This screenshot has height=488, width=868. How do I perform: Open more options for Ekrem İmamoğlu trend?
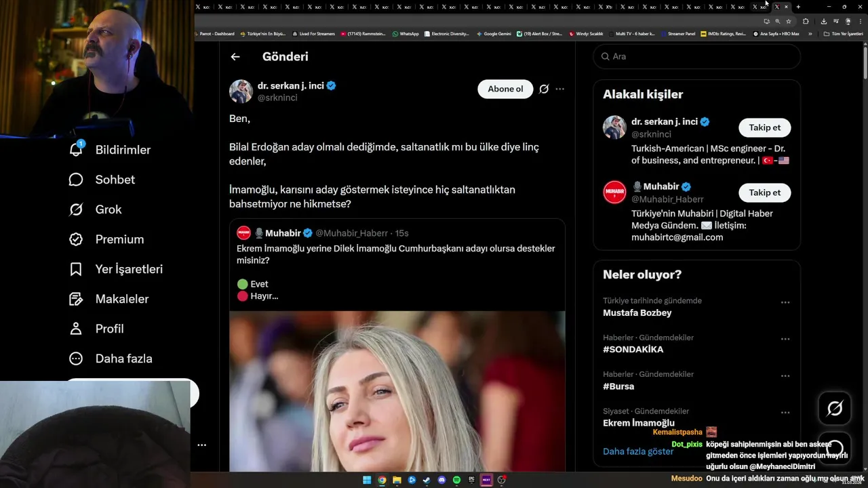coord(785,412)
